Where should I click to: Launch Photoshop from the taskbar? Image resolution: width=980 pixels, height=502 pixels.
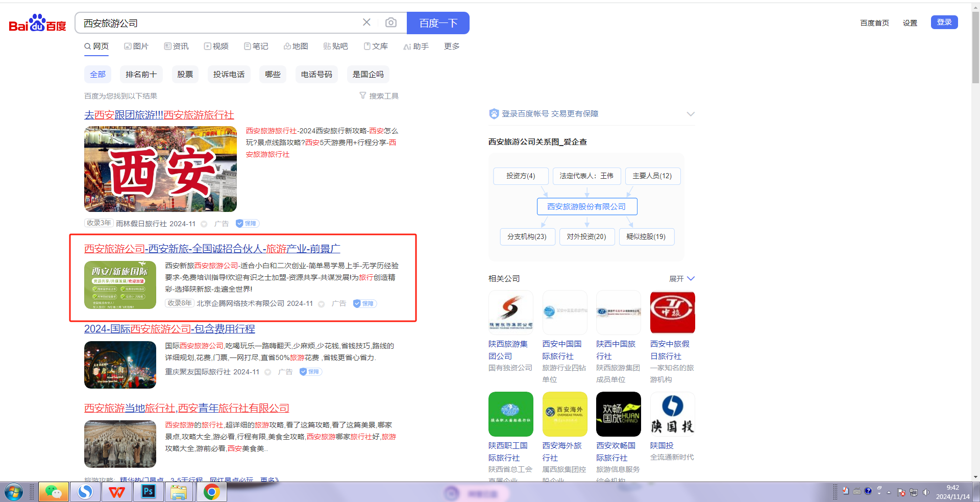[x=148, y=492]
